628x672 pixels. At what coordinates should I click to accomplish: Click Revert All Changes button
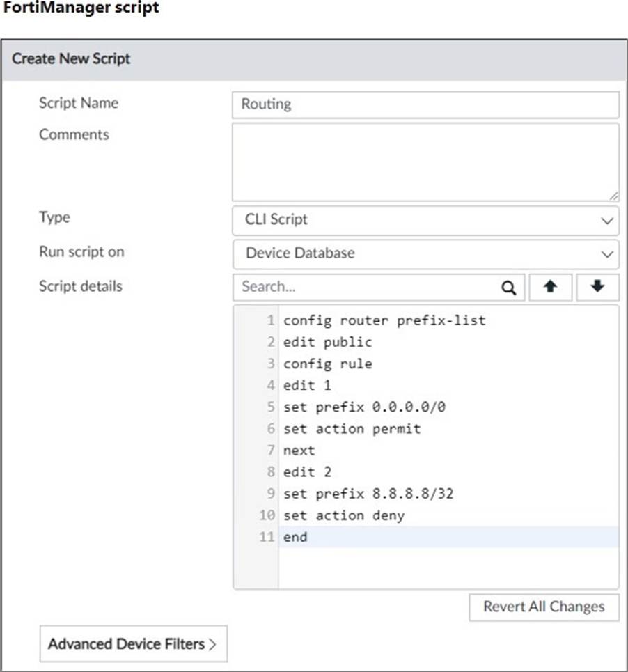pyautogui.click(x=544, y=607)
